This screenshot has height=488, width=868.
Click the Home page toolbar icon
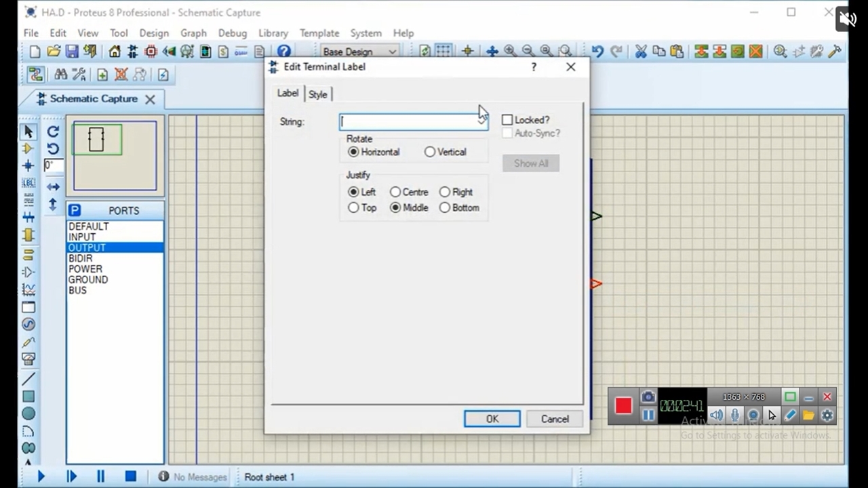[x=115, y=52]
